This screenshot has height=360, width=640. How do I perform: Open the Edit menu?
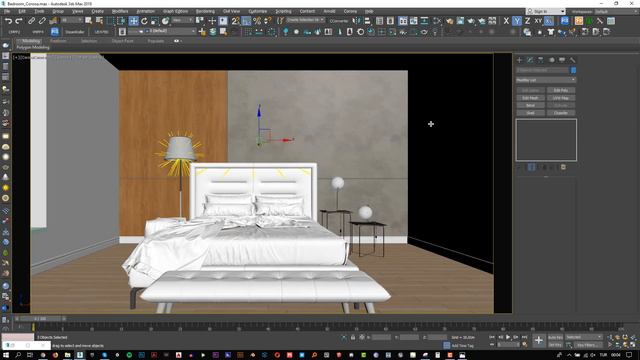[x=22, y=11]
